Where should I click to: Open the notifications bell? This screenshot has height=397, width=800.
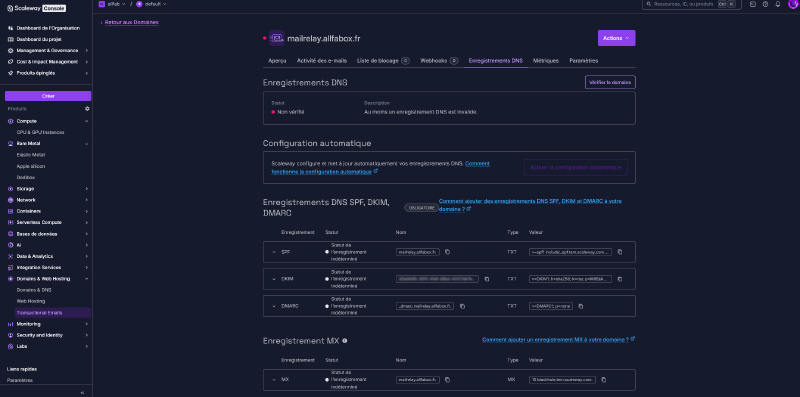778,4
